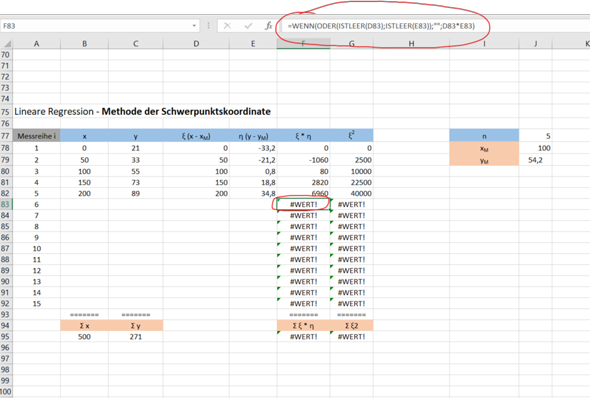Click the blue 'n' label cell
590x398 pixels.
pos(484,136)
